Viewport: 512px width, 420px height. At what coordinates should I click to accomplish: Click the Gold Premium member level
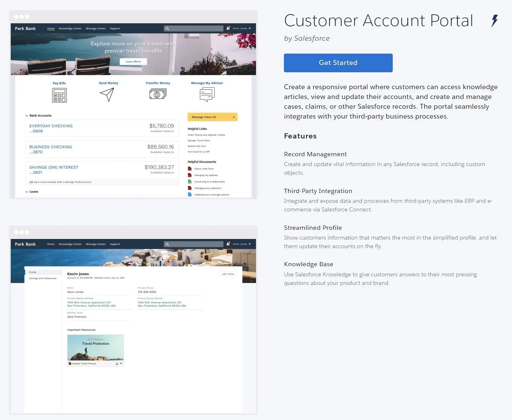(77, 317)
